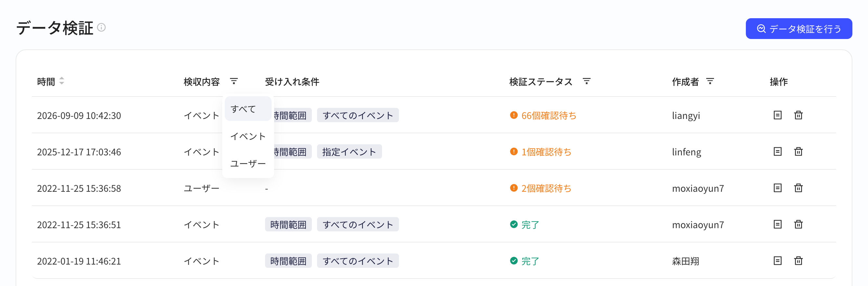Click データ検証を行う button
Screen dimensions: 868x286
click(798, 29)
